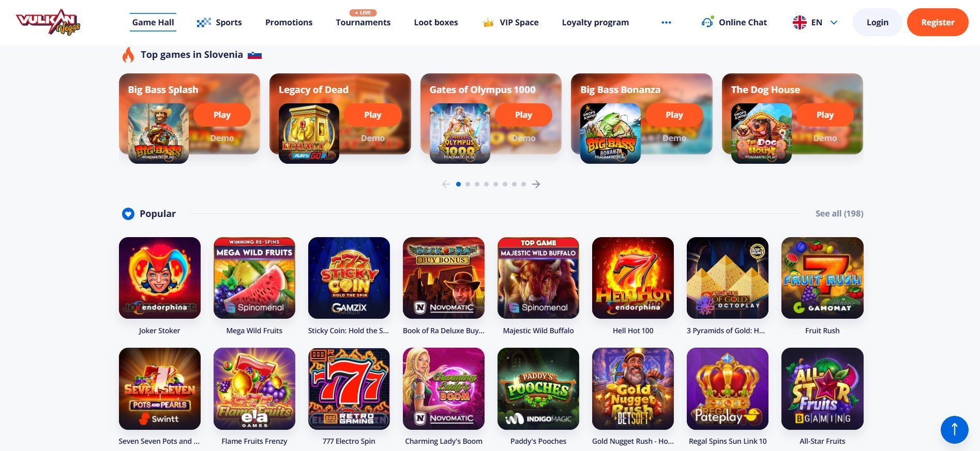Click the VIP Space crown icon
The height and width of the screenshot is (451, 980).
(x=488, y=23)
